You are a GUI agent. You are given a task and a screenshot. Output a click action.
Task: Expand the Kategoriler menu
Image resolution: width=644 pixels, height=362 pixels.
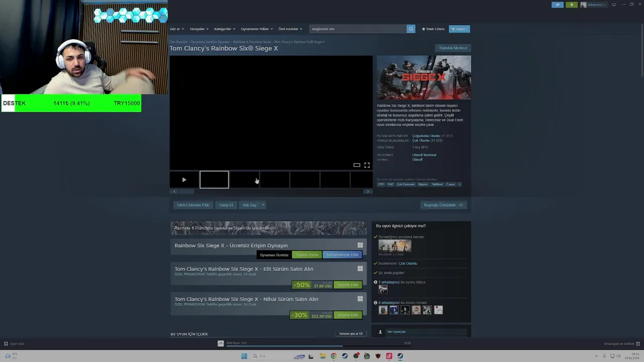[x=224, y=29]
